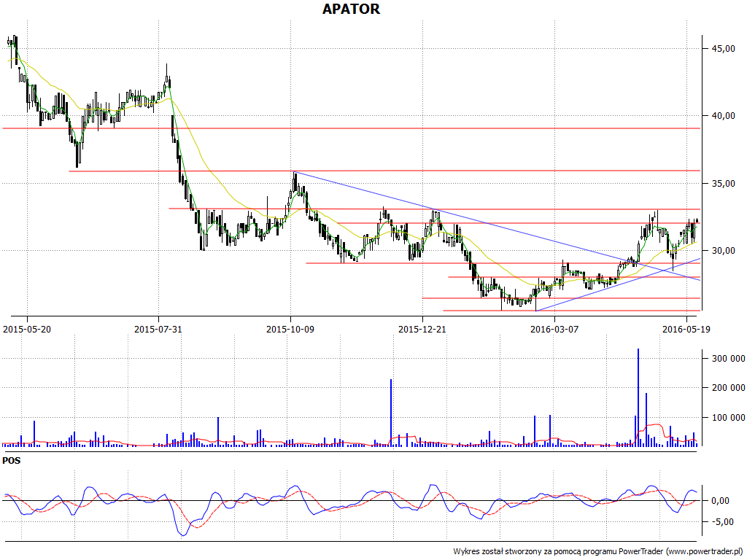
Task: Open the www.powertrader.pl credit text
Action: tap(705, 551)
